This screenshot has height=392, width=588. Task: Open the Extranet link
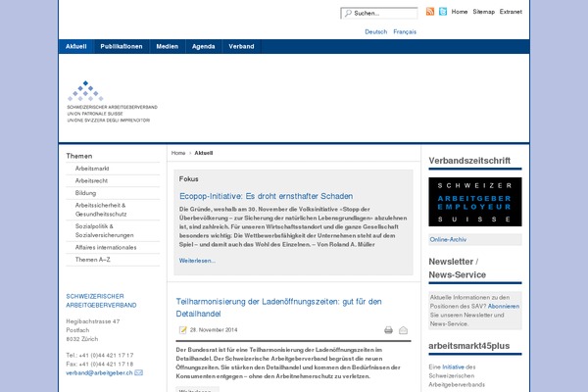pos(511,12)
